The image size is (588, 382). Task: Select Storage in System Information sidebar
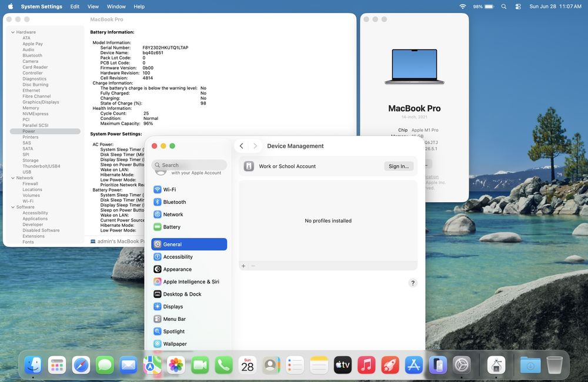(x=31, y=160)
